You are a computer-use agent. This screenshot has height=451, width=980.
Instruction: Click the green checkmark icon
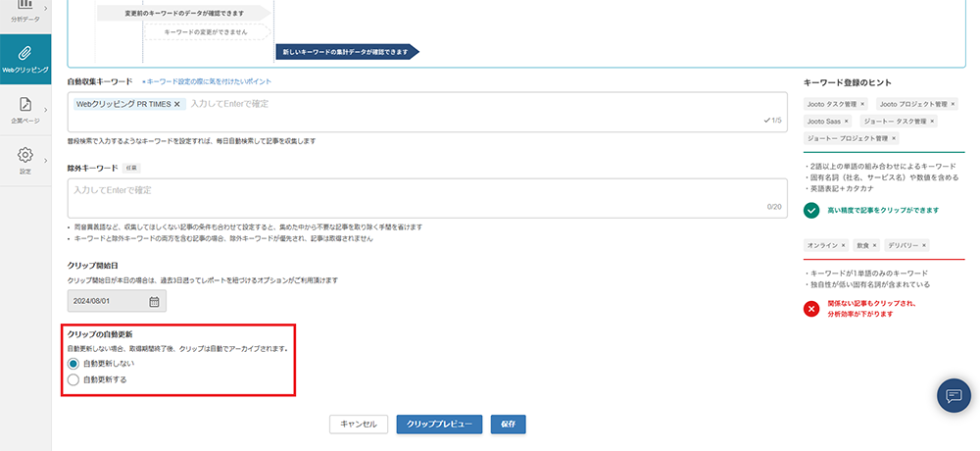(811, 210)
